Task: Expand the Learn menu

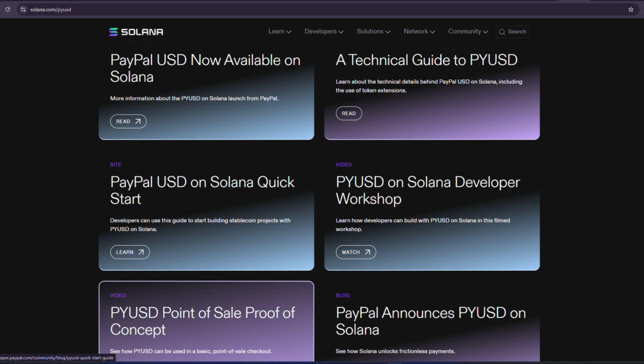Action: pyautogui.click(x=280, y=31)
